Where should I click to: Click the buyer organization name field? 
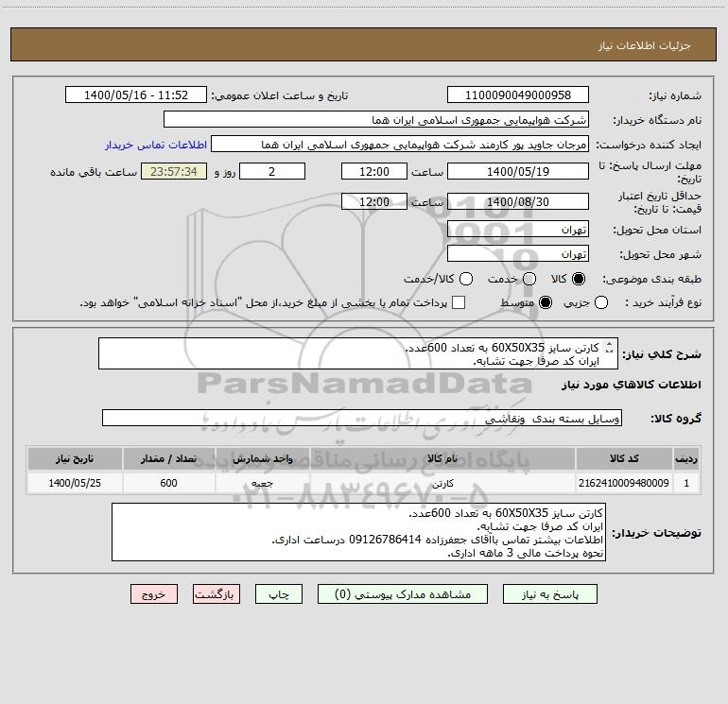[x=376, y=119]
